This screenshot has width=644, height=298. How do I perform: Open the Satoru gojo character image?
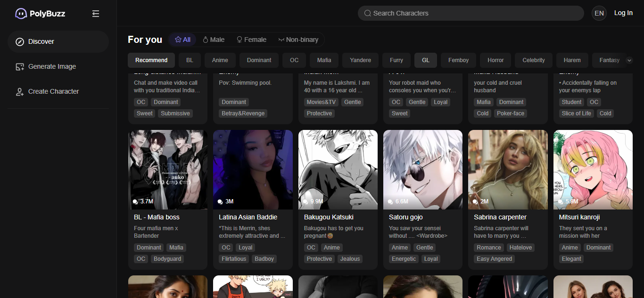tap(423, 169)
